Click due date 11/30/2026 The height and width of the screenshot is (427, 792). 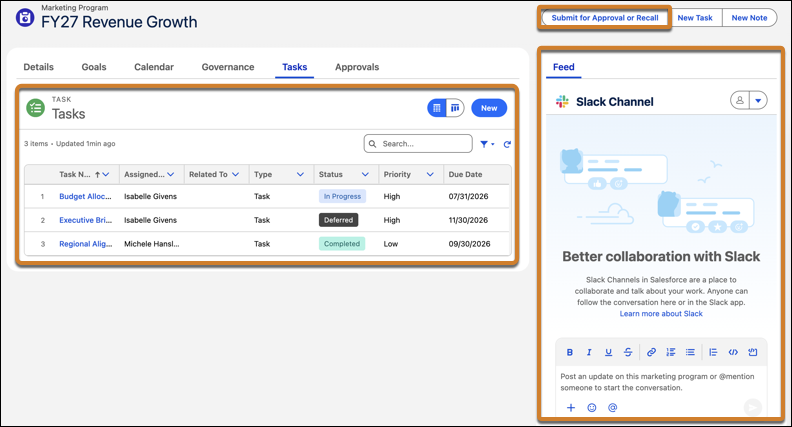pyautogui.click(x=468, y=220)
